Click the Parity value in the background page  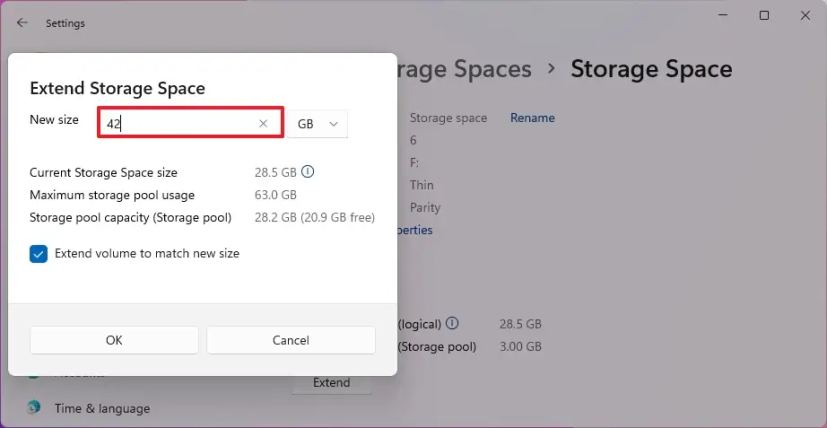425,207
